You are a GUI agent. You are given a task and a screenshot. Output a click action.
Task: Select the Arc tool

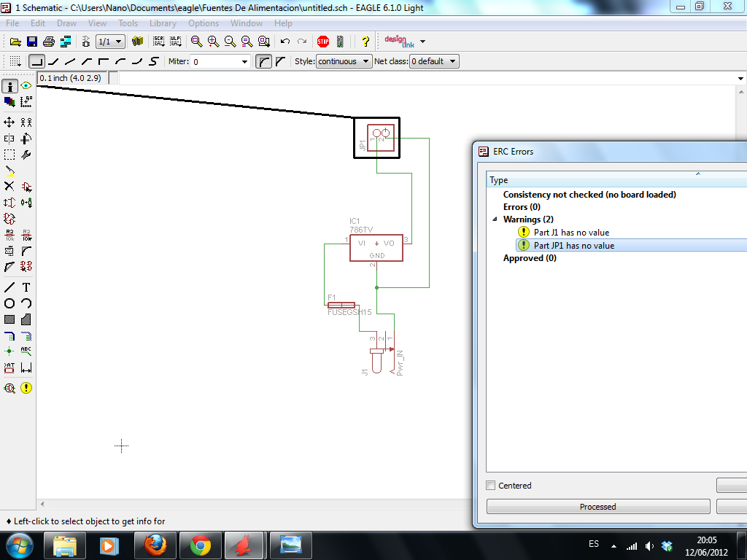click(x=26, y=303)
